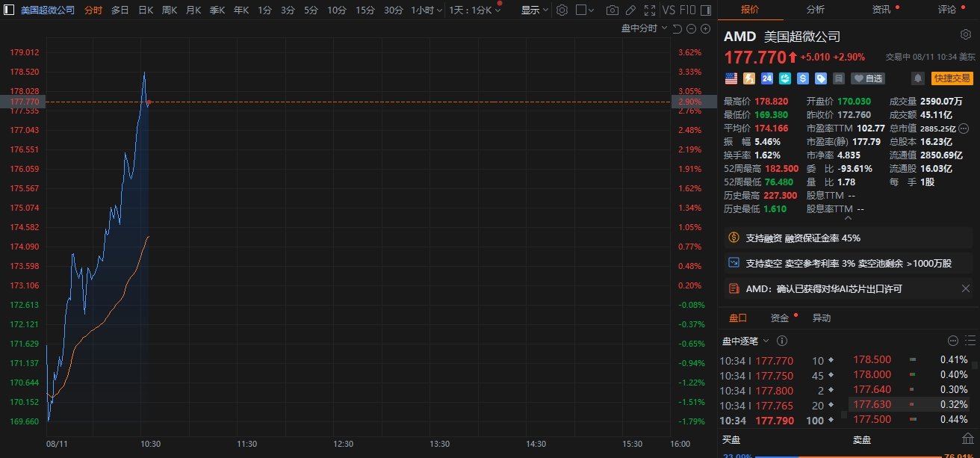Screen dimensions: 980x458
Task: Select the 周K weekly chart tab
Action: [x=170, y=10]
